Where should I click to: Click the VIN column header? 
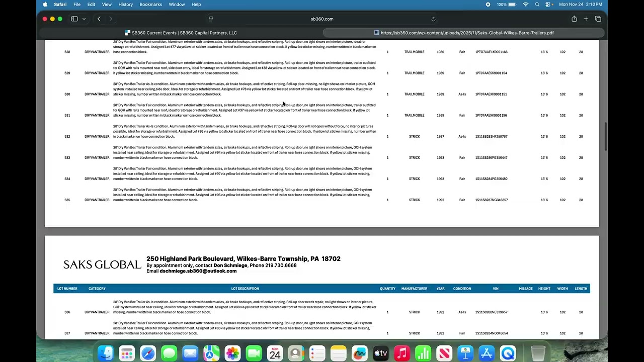(496, 289)
